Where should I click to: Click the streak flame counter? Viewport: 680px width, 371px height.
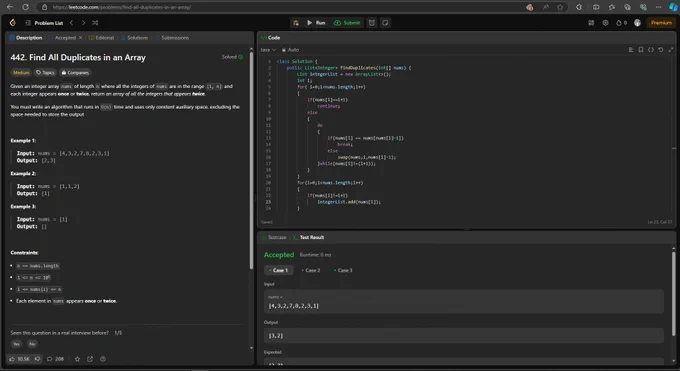pyautogui.click(x=621, y=23)
